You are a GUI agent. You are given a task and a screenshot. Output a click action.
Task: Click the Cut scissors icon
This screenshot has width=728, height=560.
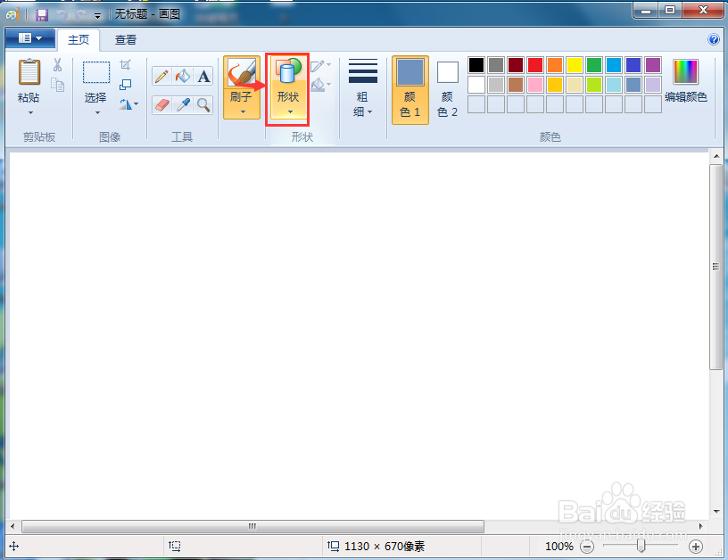point(58,65)
